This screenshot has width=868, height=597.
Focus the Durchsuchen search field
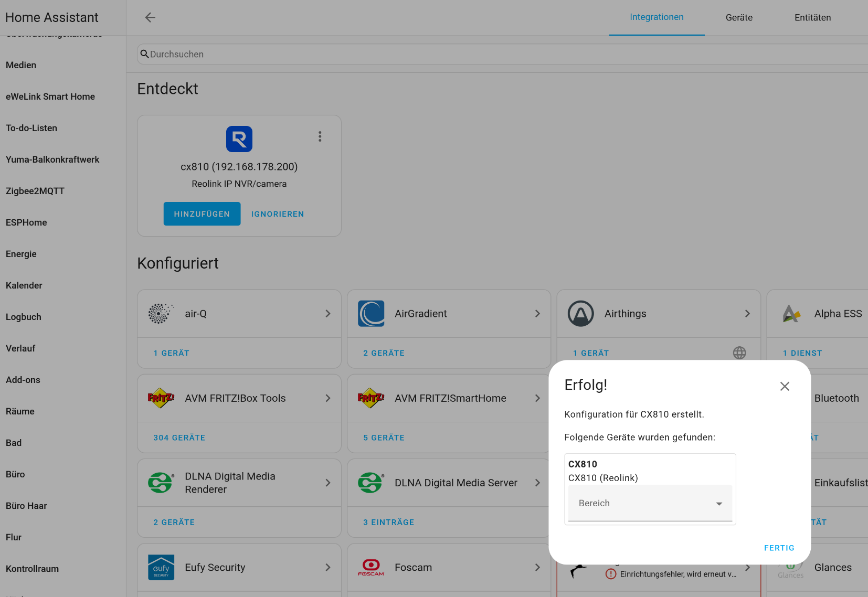tap(503, 54)
